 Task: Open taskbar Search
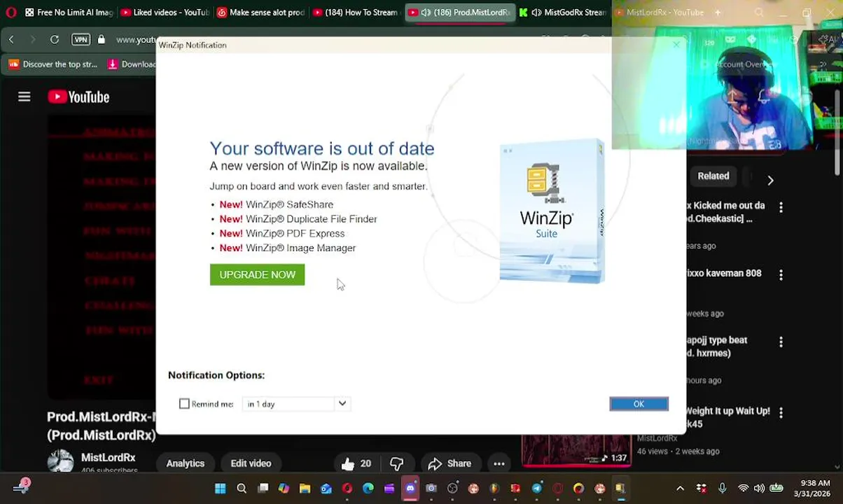point(242,489)
